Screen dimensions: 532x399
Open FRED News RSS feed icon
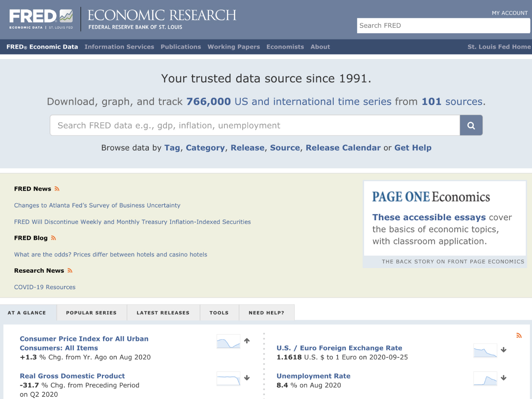pyautogui.click(x=57, y=189)
